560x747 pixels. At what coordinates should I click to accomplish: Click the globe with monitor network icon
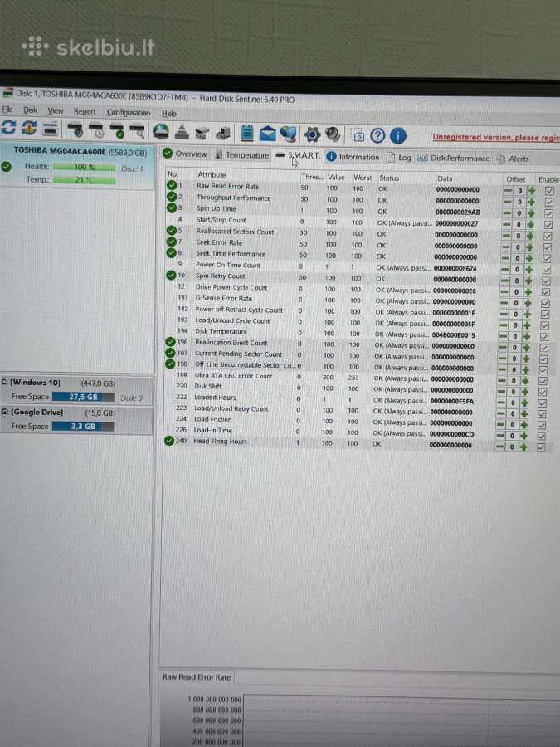288,134
